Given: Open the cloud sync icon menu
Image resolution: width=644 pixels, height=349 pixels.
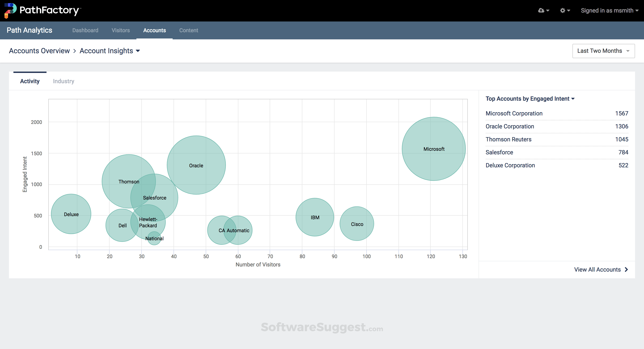Looking at the screenshot, I should 543,11.
